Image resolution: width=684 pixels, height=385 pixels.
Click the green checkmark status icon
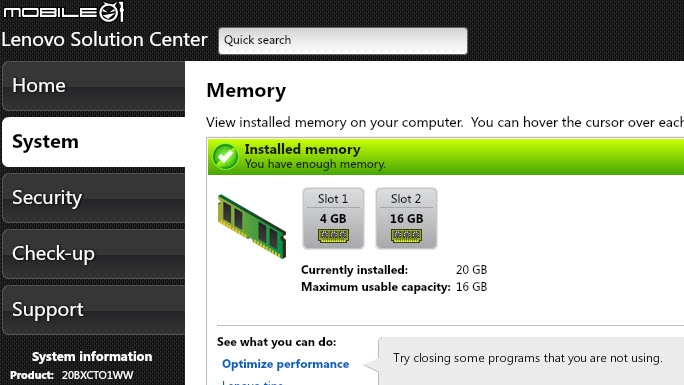(225, 157)
